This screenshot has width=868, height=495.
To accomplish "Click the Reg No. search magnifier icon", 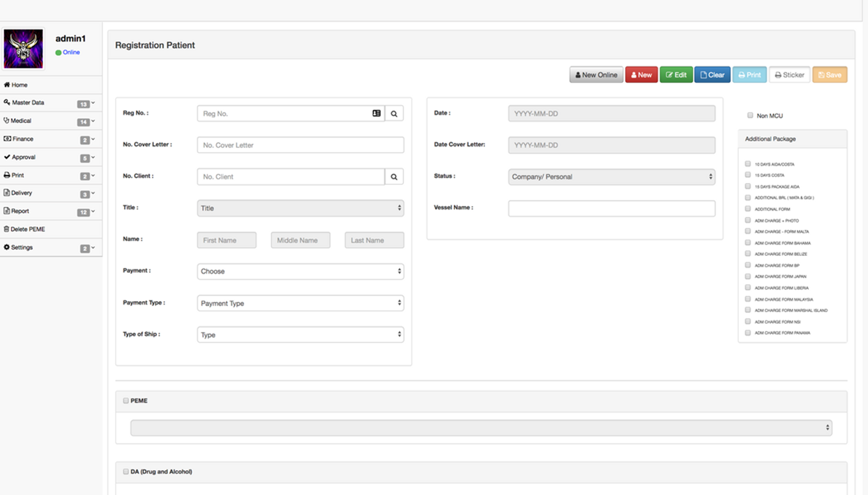I will coord(394,114).
